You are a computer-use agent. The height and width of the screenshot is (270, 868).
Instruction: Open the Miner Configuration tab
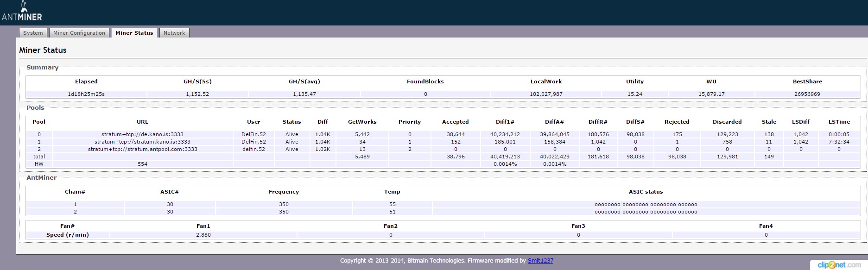click(79, 33)
